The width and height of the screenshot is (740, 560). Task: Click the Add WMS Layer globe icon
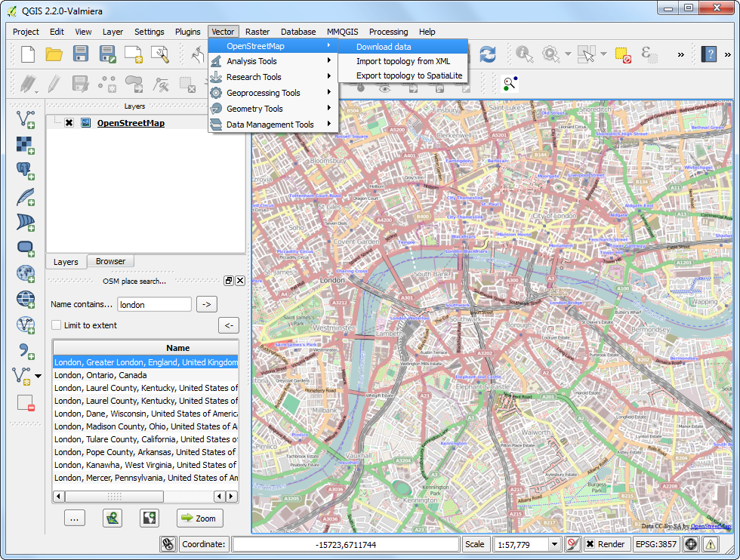[26, 273]
